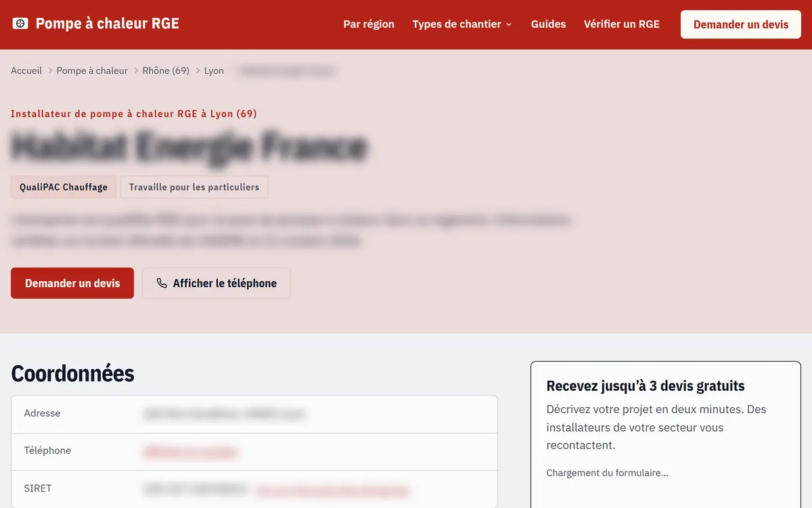
Task: Open the Lyon breadcrumb link
Action: (x=214, y=70)
